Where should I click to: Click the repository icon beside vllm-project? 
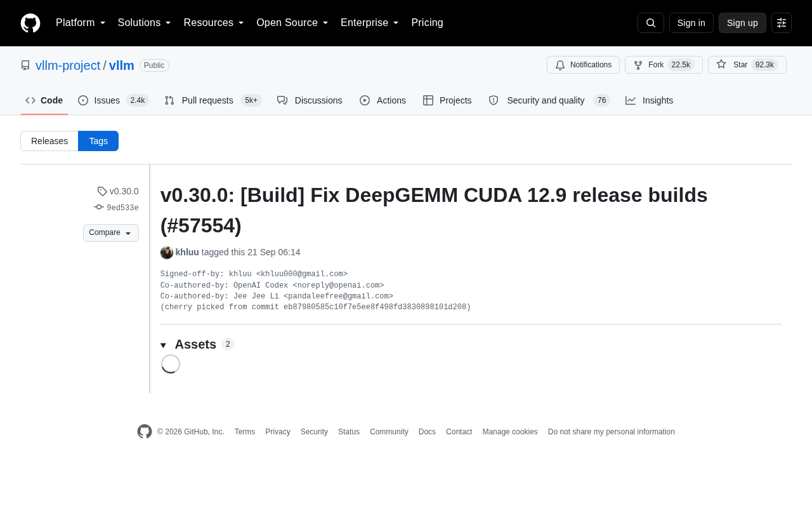[x=25, y=65]
